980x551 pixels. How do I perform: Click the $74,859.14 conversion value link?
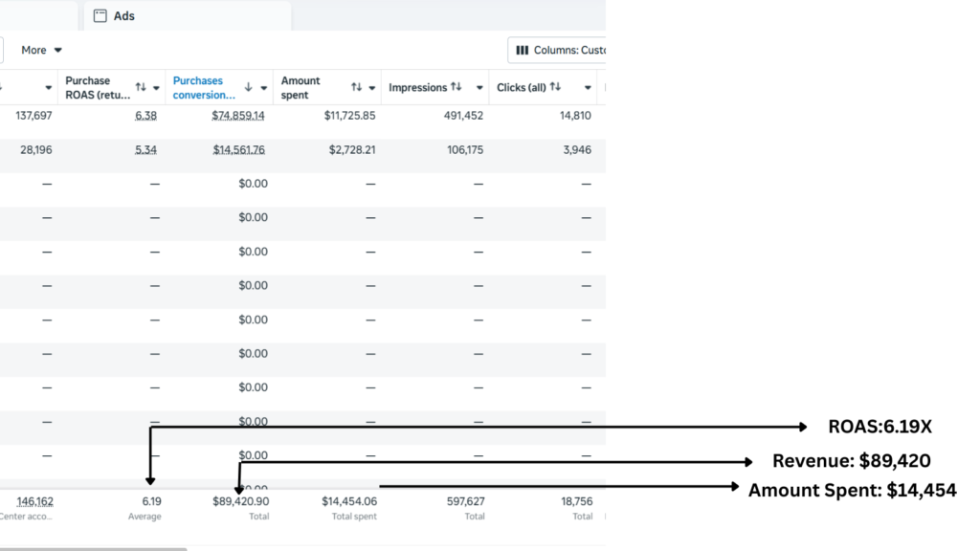click(239, 116)
